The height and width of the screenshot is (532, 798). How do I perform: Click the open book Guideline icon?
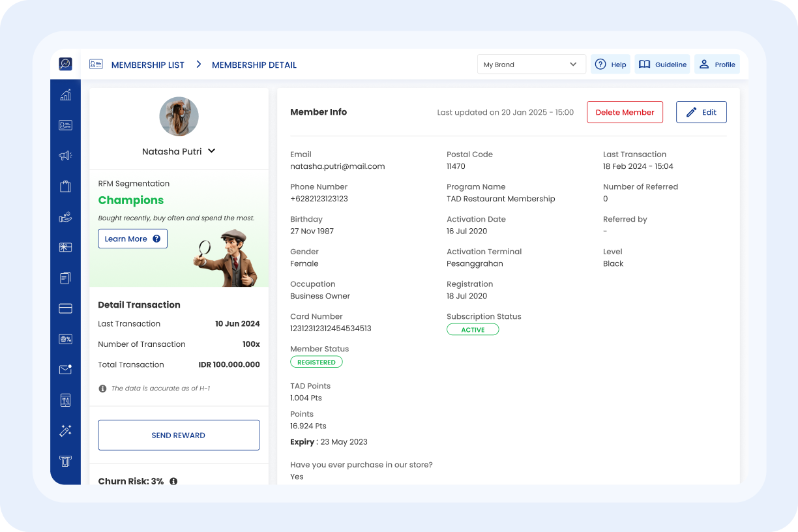pyautogui.click(x=644, y=65)
